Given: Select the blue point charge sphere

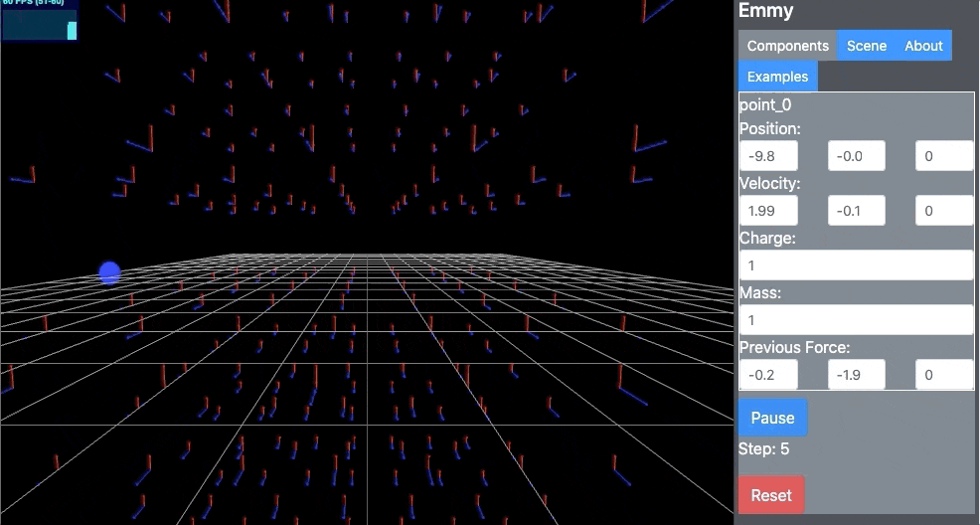Looking at the screenshot, I should pos(110,273).
